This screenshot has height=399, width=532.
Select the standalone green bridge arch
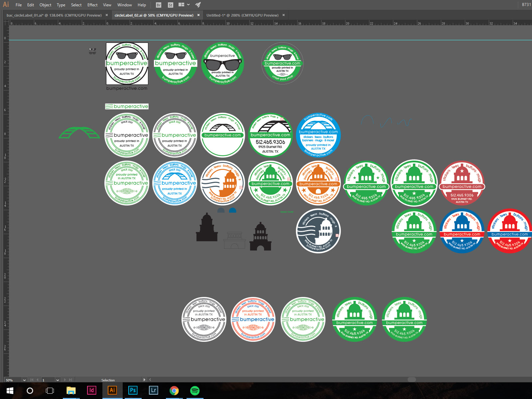[79, 132]
